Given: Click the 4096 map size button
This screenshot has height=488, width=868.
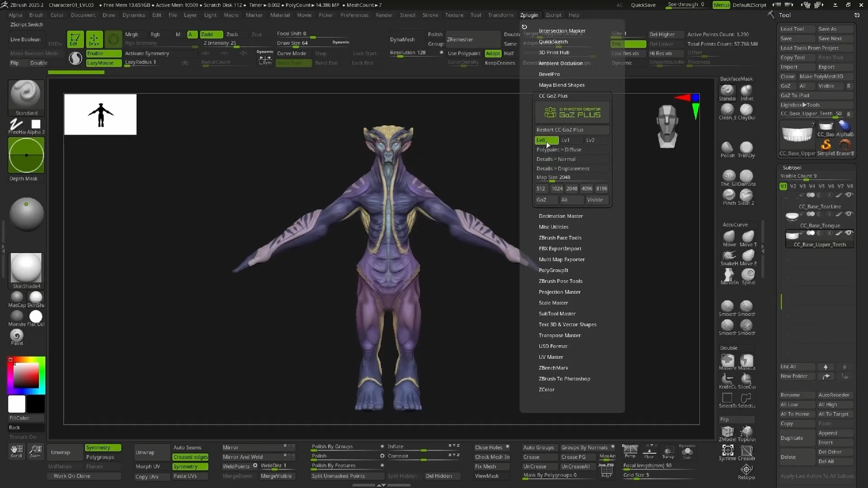Looking at the screenshot, I should (x=586, y=188).
